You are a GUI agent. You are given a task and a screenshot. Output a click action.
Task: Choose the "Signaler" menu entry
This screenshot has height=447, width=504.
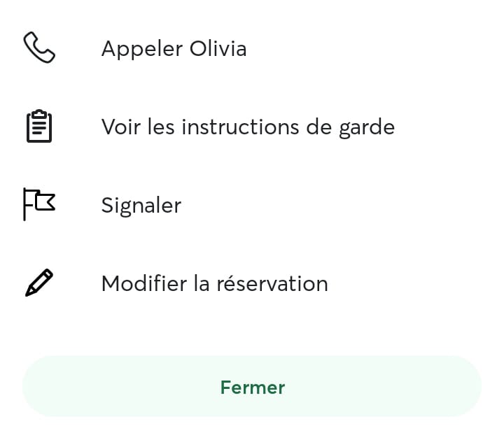tap(252, 205)
